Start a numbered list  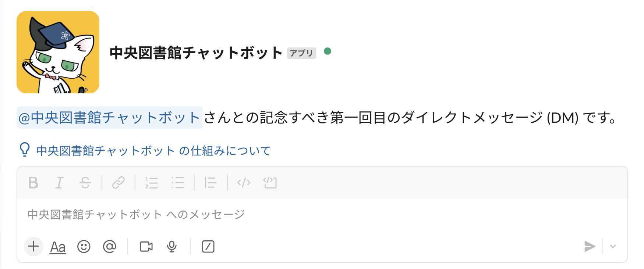pyautogui.click(x=152, y=183)
